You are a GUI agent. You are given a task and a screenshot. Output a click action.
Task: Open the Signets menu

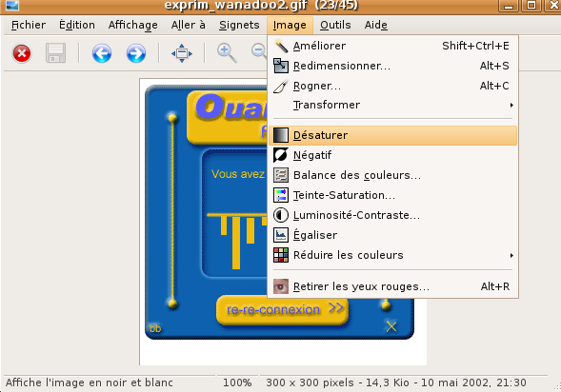[x=239, y=25]
